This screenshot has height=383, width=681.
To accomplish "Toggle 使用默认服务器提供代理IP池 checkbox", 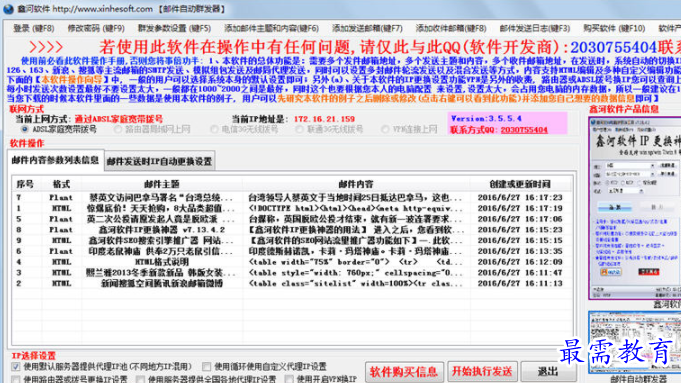I will [16, 367].
